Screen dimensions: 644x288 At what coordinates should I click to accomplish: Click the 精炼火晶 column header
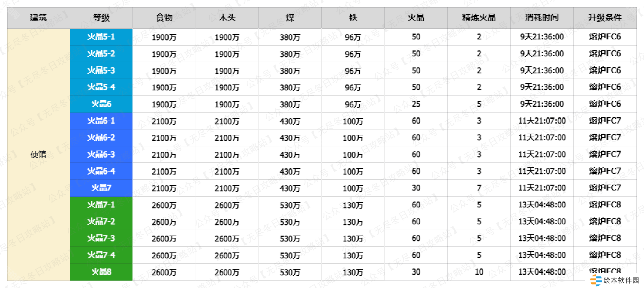click(x=479, y=18)
